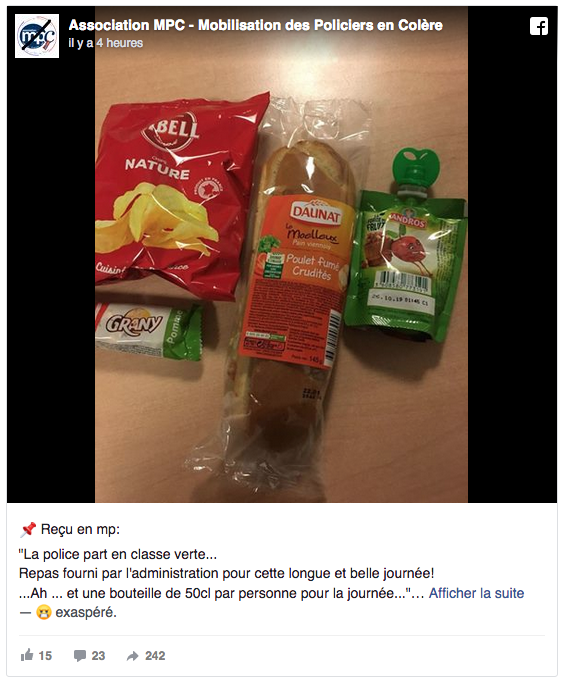Open the meal photo in the post
Viewport: 567px width, 681px height.
coord(281,255)
